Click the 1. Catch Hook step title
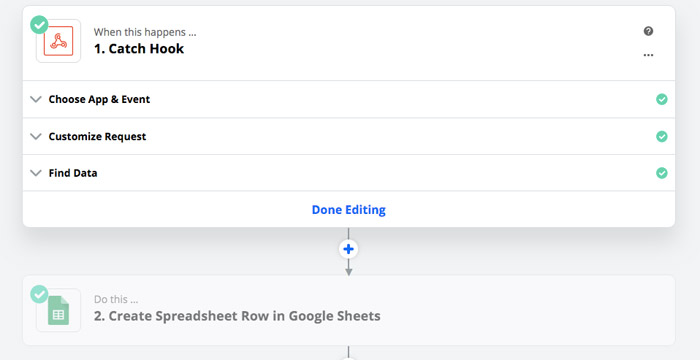 click(139, 49)
